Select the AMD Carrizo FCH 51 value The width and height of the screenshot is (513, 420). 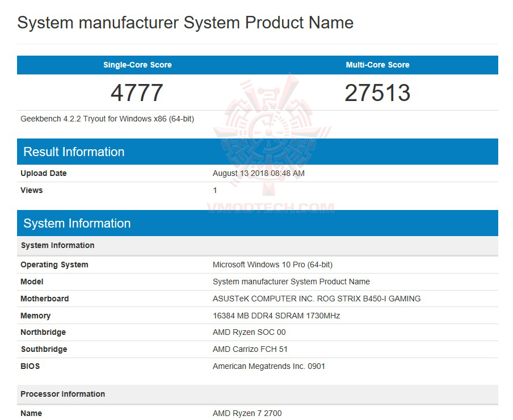(250, 350)
